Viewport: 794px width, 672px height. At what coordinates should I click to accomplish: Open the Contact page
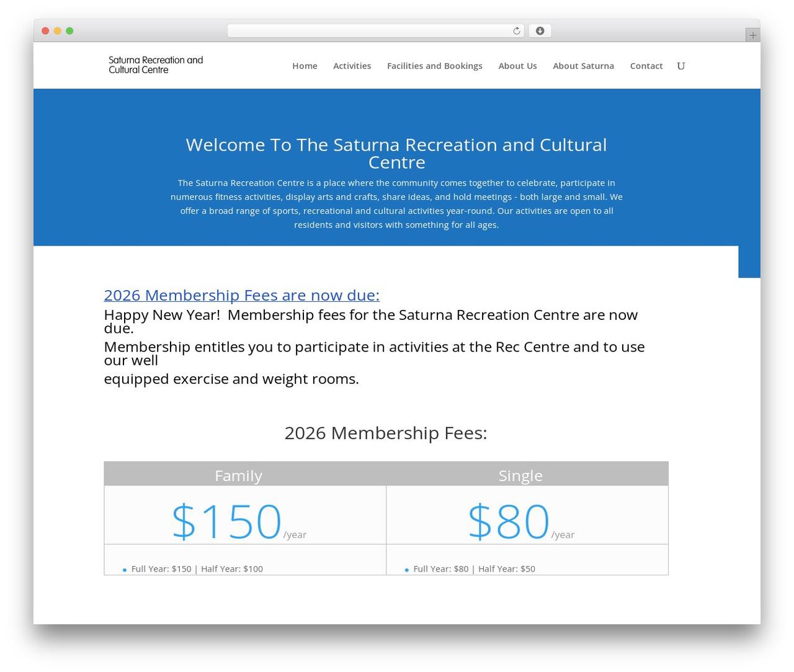point(646,66)
